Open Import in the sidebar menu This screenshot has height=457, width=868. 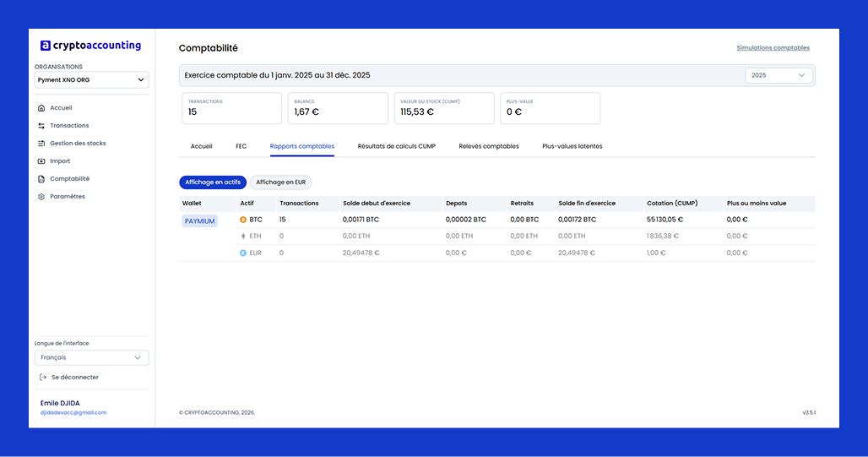(x=60, y=161)
